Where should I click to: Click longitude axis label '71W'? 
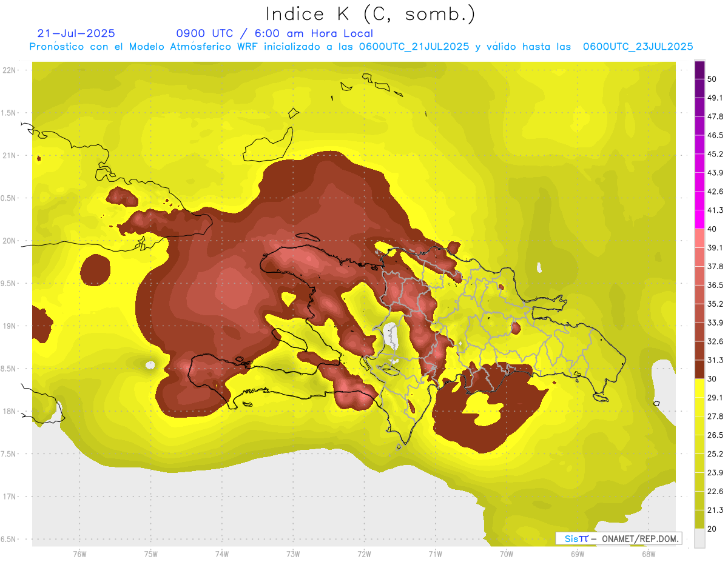pos(435,554)
